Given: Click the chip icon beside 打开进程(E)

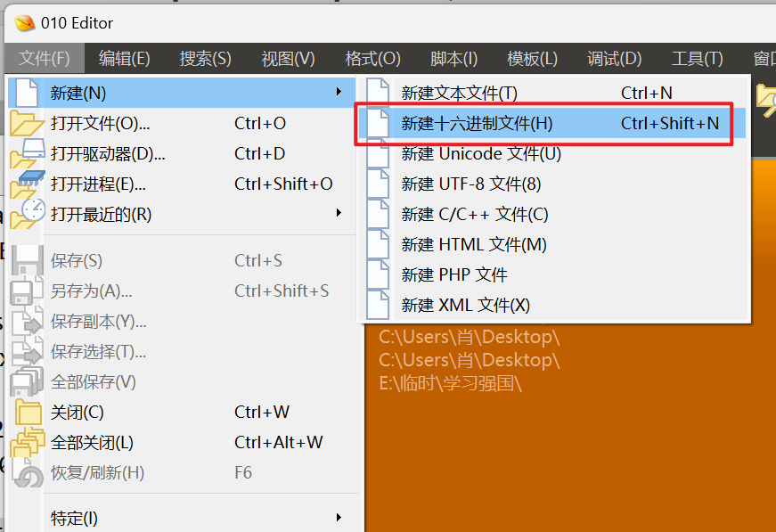Looking at the screenshot, I should 28,184.
